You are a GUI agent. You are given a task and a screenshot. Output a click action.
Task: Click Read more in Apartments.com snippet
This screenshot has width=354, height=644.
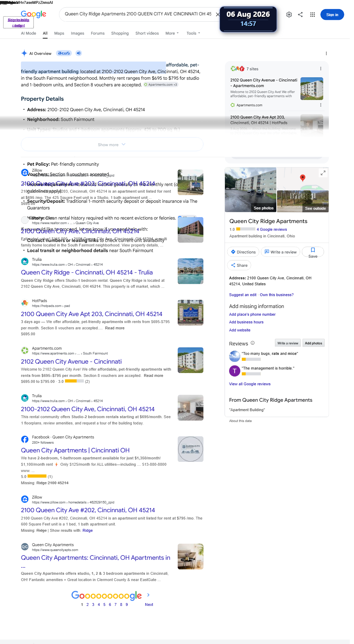tap(153, 375)
